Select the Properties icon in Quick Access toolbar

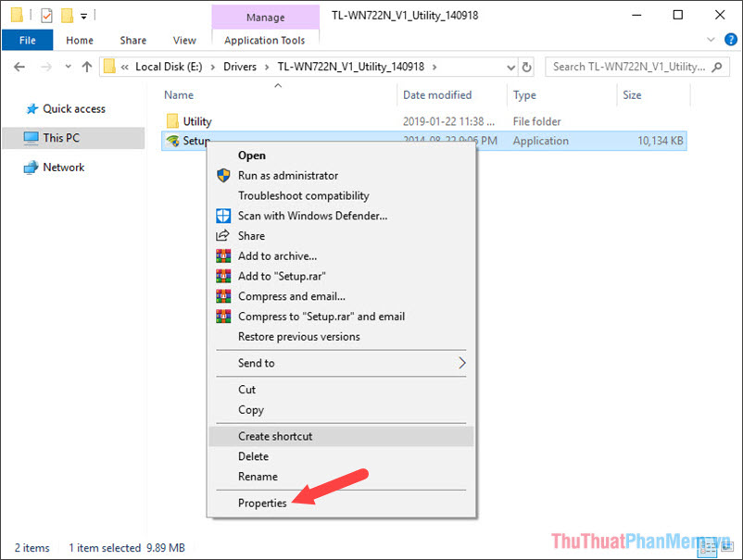click(44, 14)
